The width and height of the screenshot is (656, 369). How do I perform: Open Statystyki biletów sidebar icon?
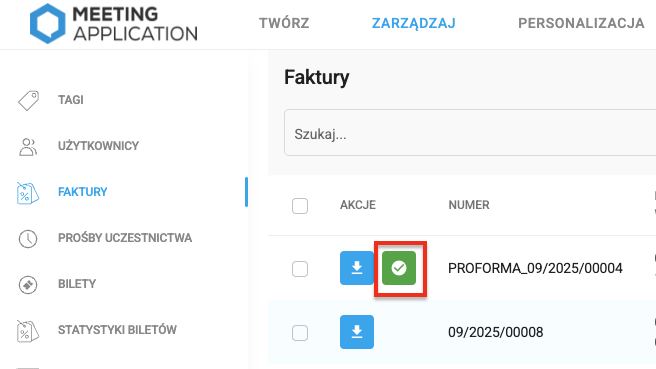click(28, 331)
